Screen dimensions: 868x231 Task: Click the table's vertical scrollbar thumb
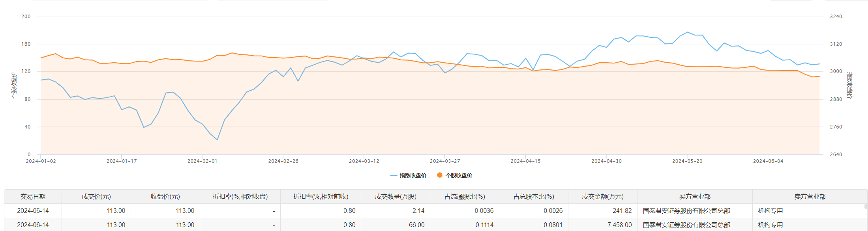click(866, 206)
